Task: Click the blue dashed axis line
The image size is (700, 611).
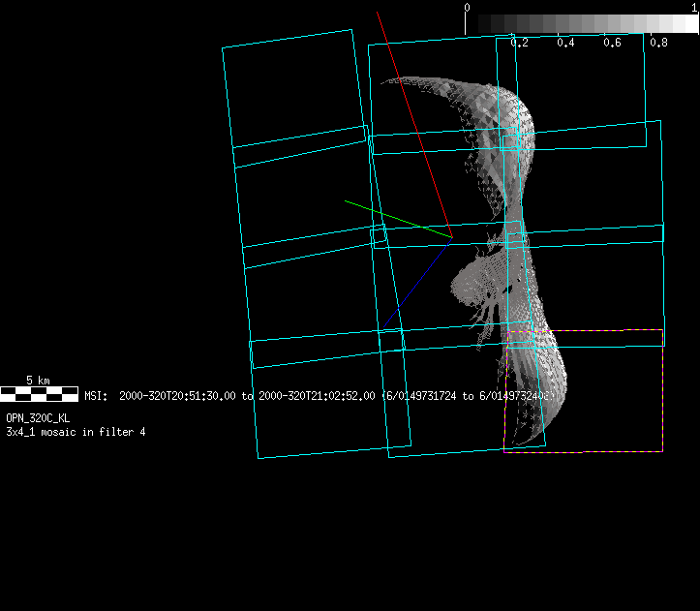Action: (416, 282)
